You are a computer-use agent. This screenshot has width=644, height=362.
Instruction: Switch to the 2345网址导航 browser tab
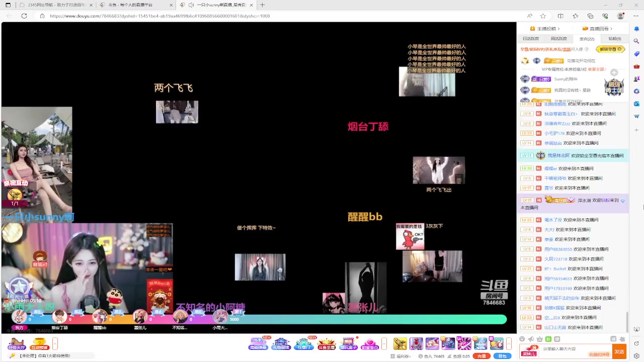[x=56, y=5]
